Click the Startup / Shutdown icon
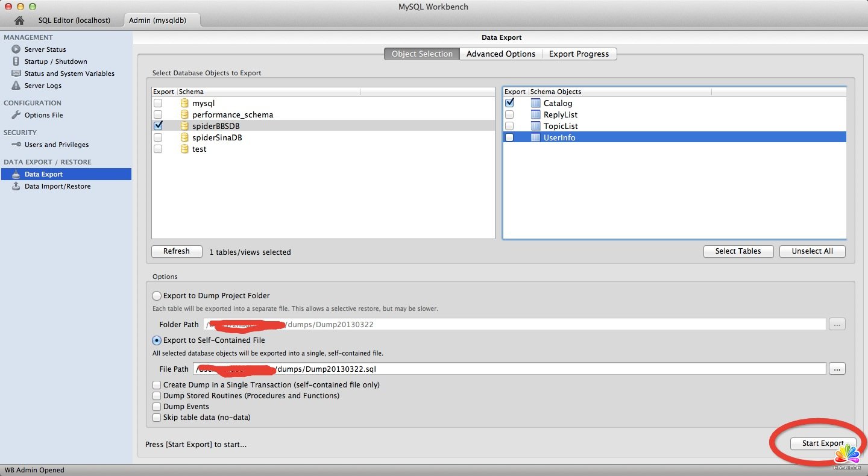 tap(16, 61)
